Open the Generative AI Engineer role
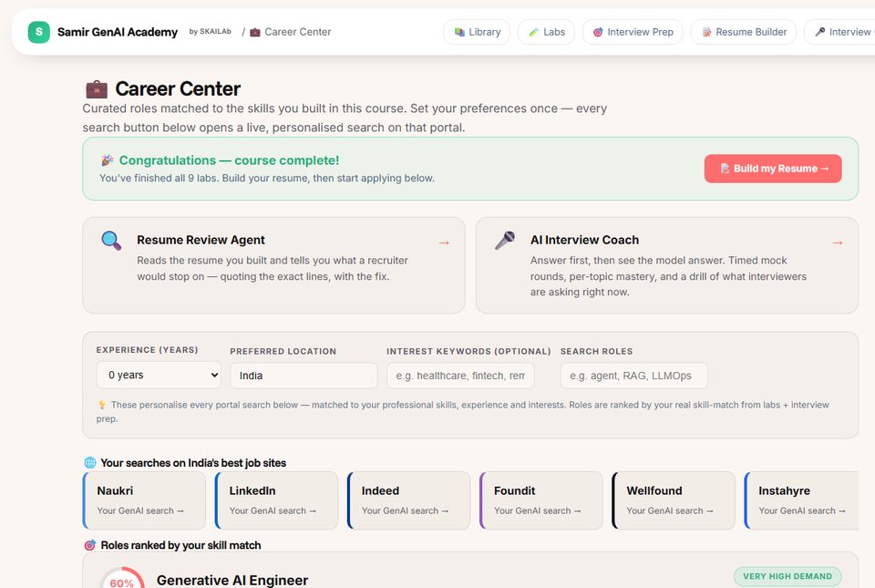 (232, 580)
